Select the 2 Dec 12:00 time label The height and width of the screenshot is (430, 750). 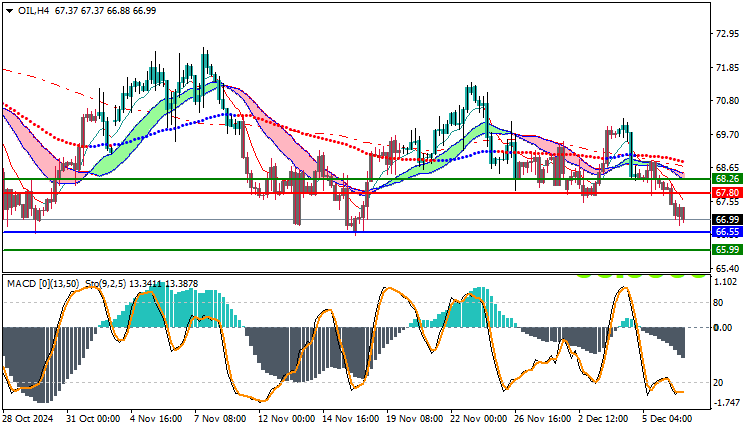[x=603, y=419]
